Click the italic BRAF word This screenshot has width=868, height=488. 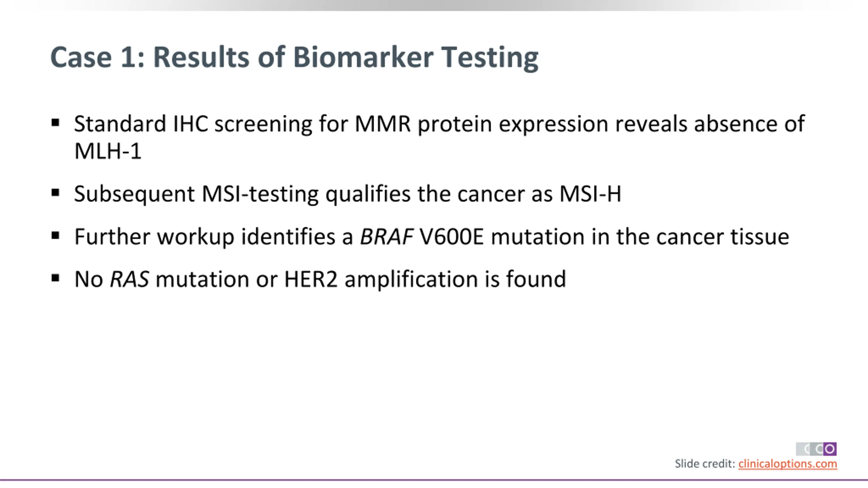click(x=386, y=237)
